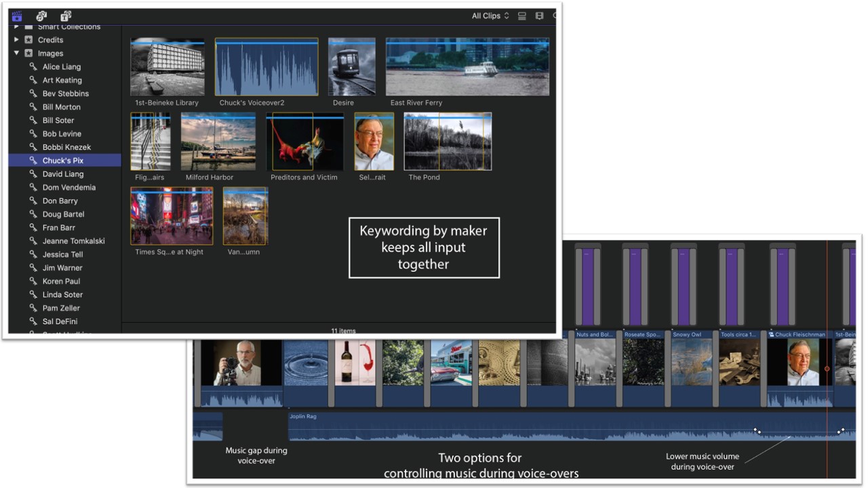Open the Photos and Audio sidebar icon
The image size is (868, 488).
(42, 16)
